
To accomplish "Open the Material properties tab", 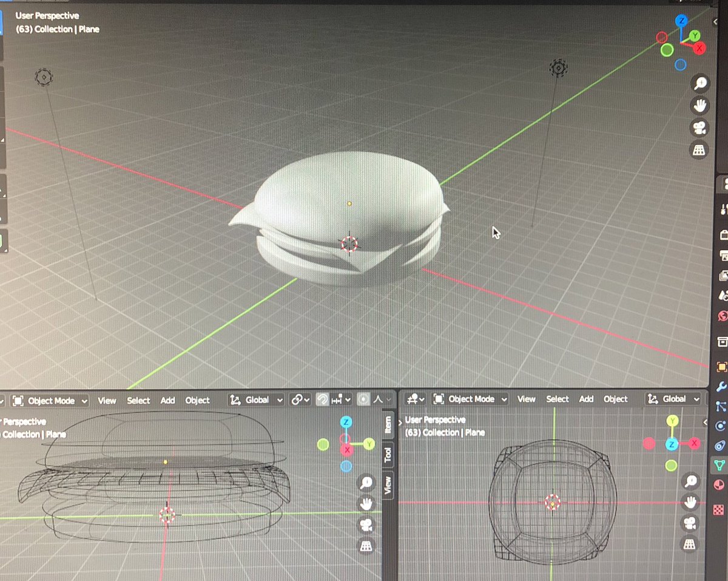I will pyautogui.click(x=719, y=486).
